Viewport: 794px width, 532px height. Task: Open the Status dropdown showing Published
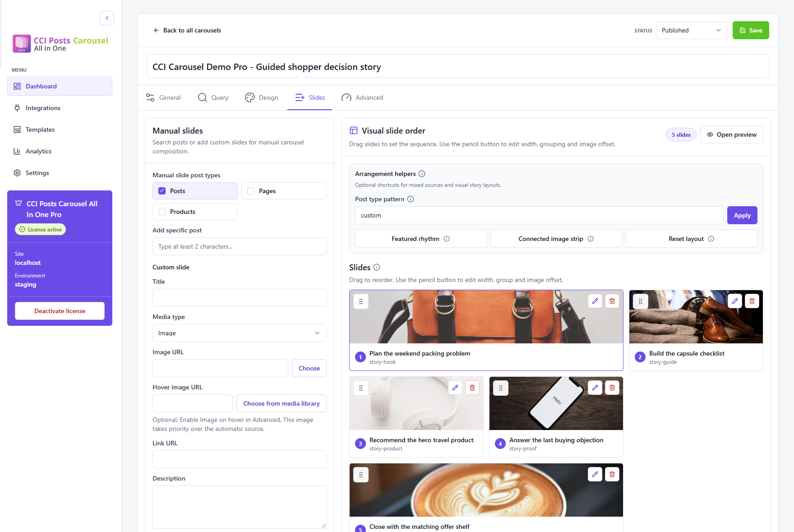point(692,30)
